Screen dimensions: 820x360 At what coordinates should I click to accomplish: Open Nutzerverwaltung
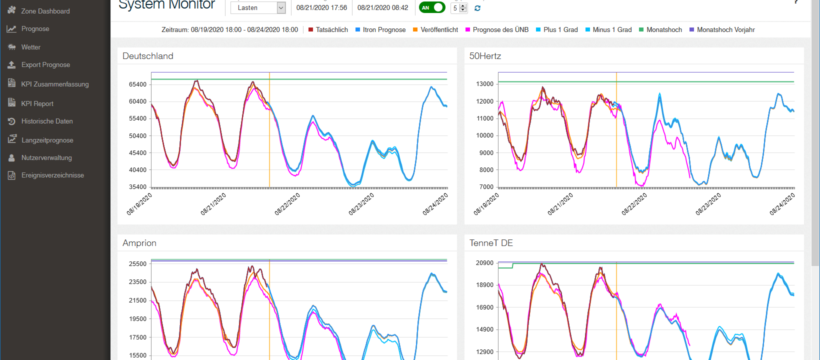point(47,158)
